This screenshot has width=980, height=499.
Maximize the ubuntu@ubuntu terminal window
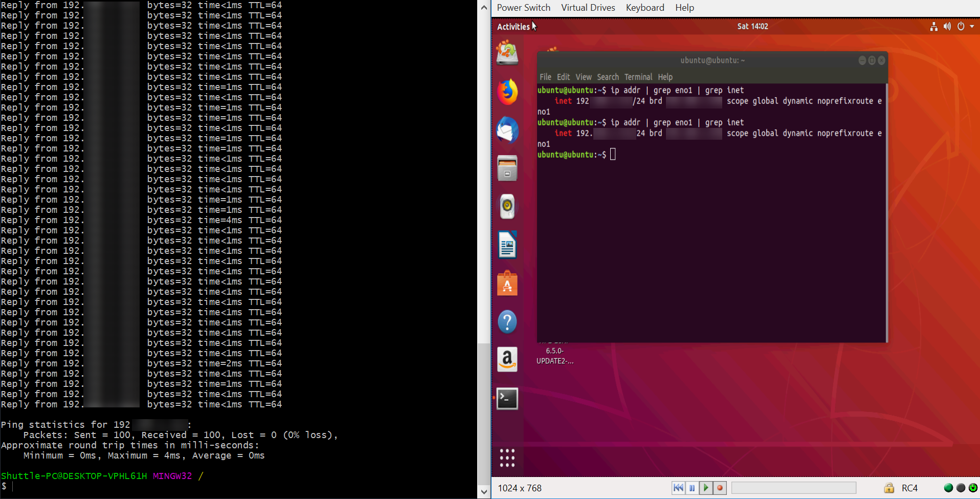click(872, 60)
